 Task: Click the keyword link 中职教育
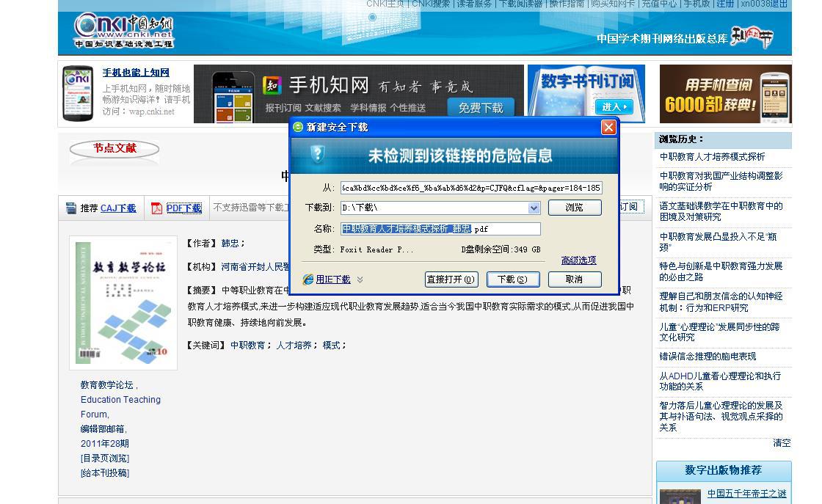[248, 346]
